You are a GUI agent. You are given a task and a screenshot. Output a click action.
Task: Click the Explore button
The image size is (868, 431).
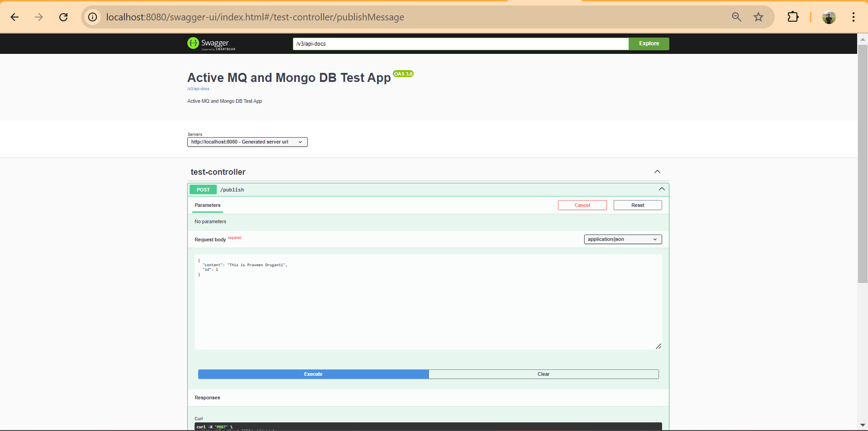coord(649,43)
